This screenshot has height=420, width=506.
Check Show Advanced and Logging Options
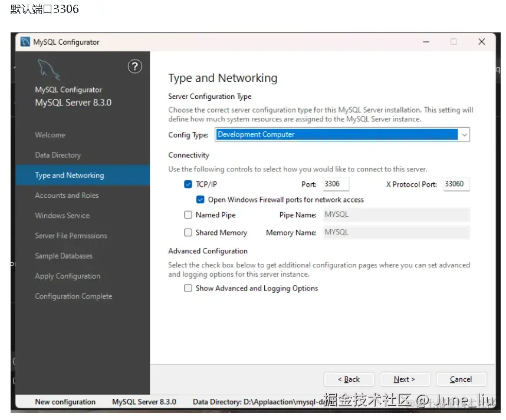click(x=188, y=288)
